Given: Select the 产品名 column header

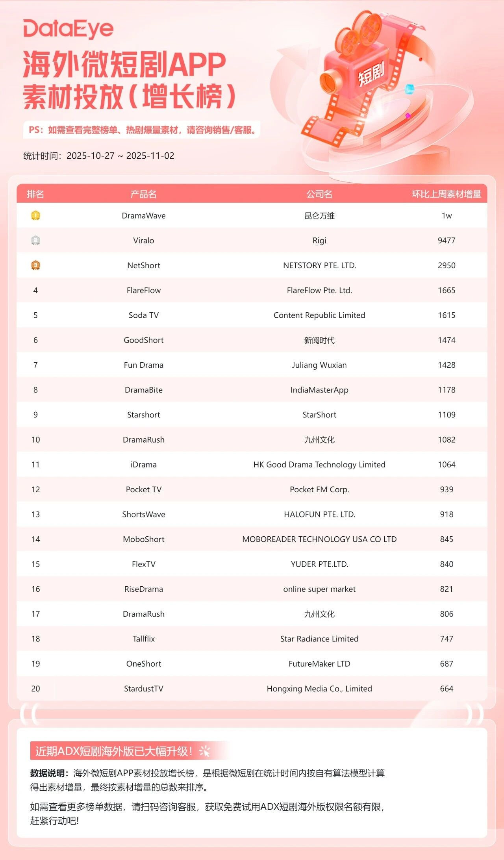Looking at the screenshot, I should [x=143, y=194].
